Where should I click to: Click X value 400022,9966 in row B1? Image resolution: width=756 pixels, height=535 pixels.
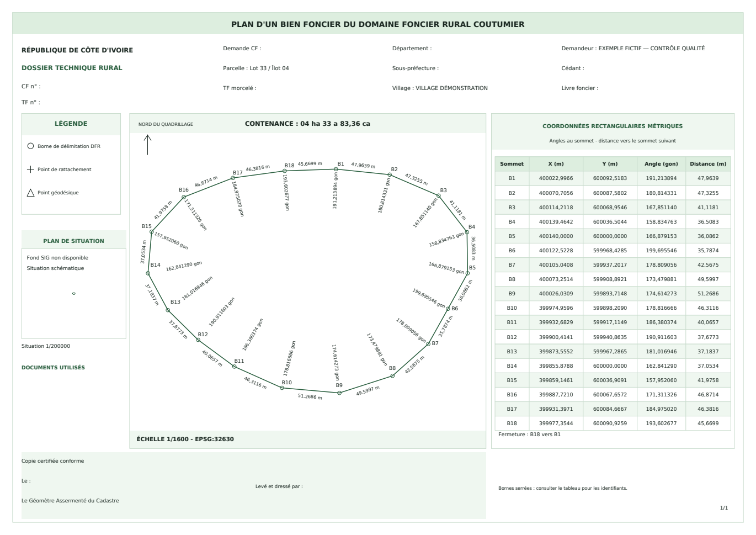[x=556, y=178]
